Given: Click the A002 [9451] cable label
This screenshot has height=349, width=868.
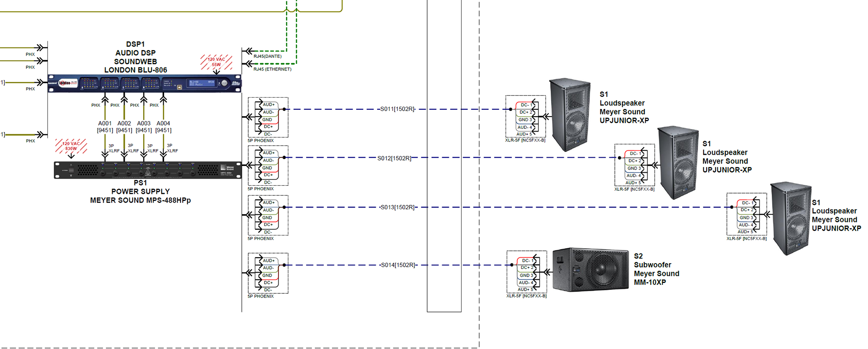Looking at the screenshot, I should click(124, 127).
